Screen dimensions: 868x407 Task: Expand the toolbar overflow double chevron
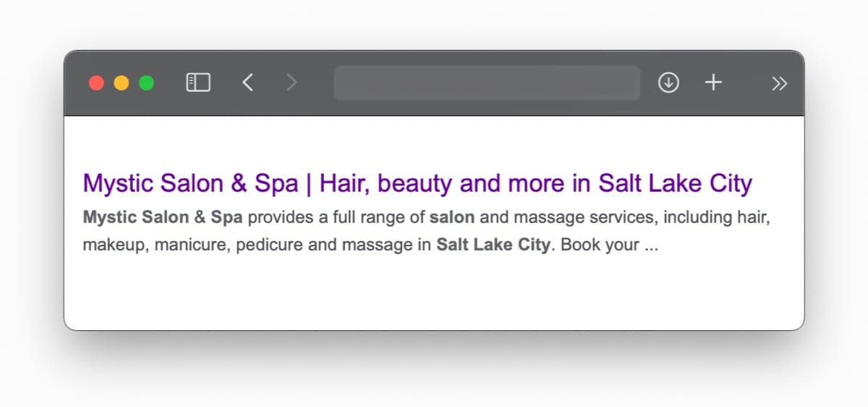(779, 83)
